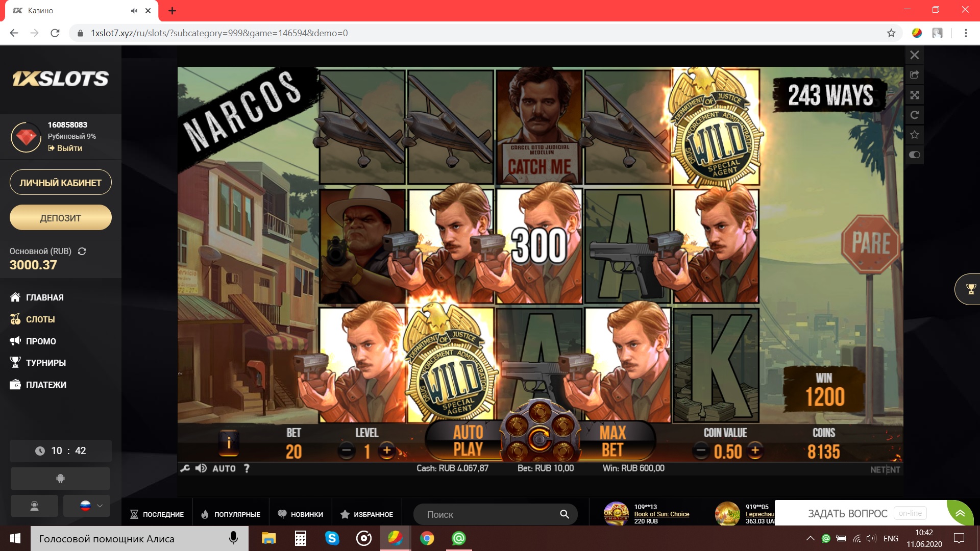Mute game sound via speaker icon

pyautogui.click(x=201, y=468)
